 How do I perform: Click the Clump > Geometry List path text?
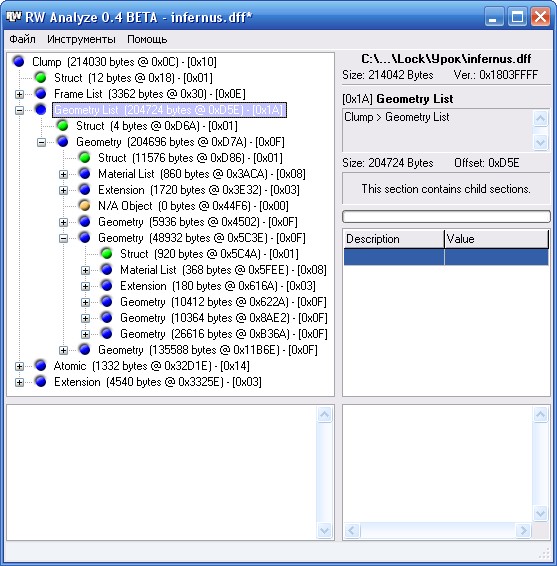point(396,117)
